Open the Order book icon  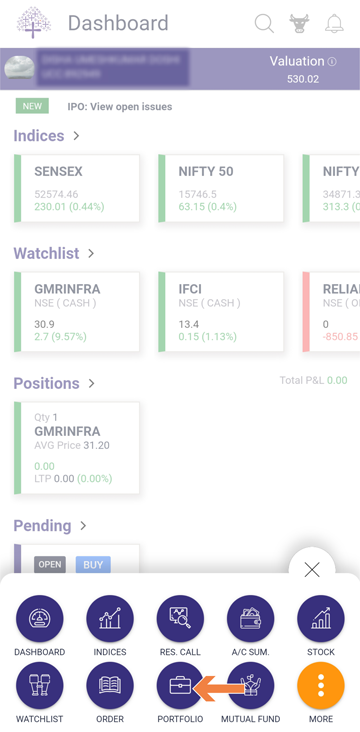(x=110, y=685)
